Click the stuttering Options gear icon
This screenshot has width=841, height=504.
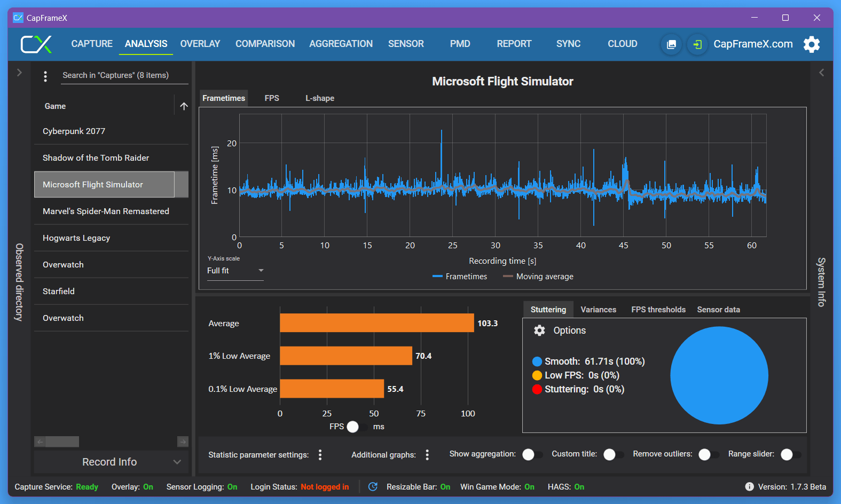539,330
